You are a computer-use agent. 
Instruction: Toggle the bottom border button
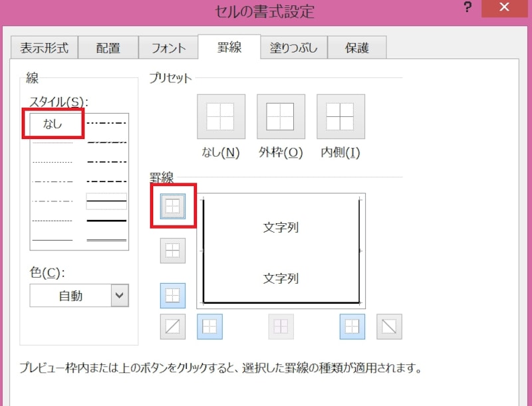pyautogui.click(x=173, y=295)
